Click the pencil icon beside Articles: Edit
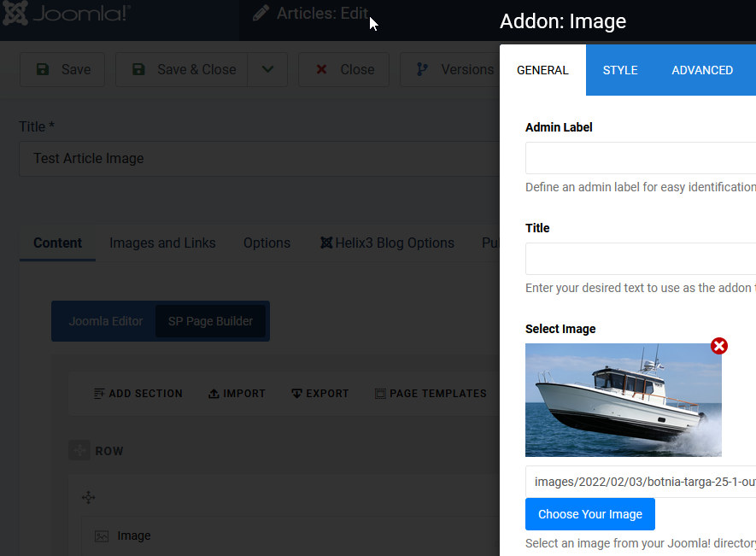The width and height of the screenshot is (756, 556). coord(261,14)
